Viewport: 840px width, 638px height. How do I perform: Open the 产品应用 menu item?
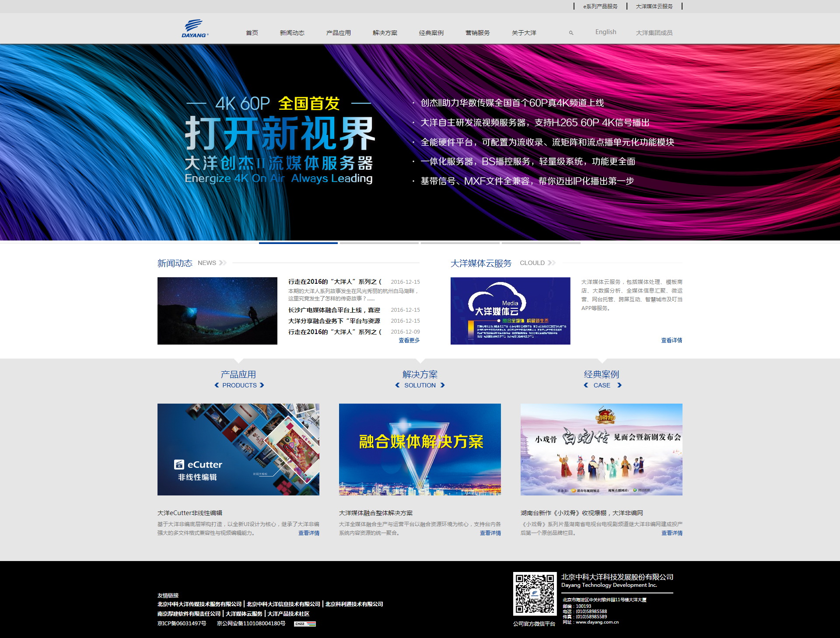click(x=339, y=33)
